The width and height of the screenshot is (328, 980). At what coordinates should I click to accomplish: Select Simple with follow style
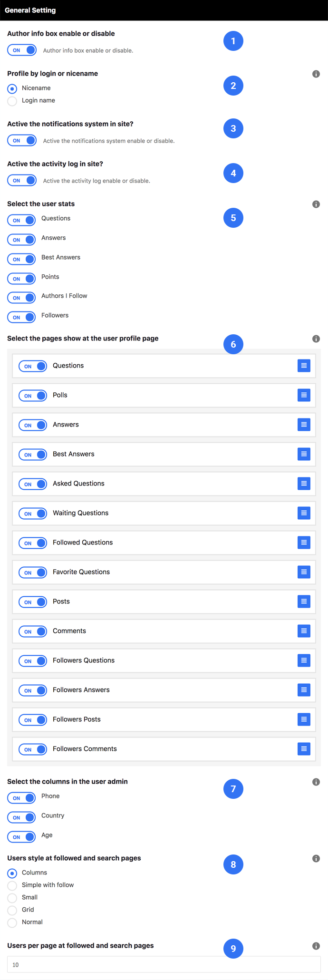12,885
